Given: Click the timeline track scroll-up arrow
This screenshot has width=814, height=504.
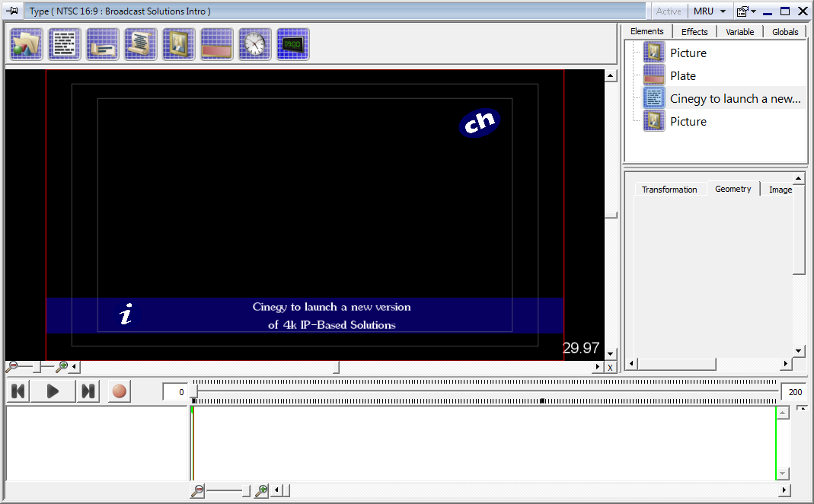Looking at the screenshot, I should pos(783,413).
